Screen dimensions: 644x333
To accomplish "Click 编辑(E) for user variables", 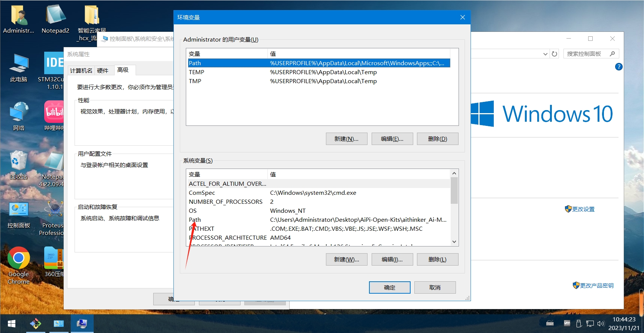I will tap(392, 139).
